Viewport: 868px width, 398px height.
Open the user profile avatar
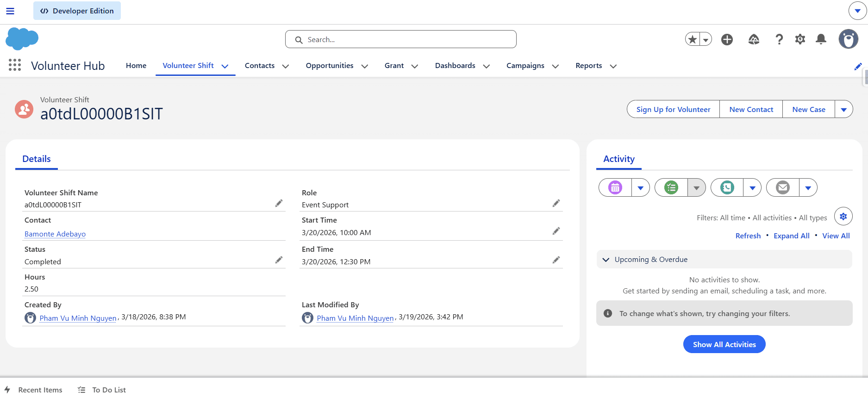848,39
